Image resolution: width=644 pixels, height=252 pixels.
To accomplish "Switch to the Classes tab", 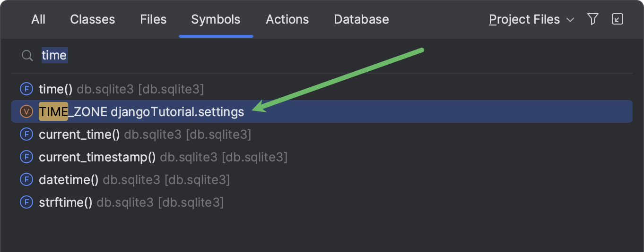I will tap(92, 19).
